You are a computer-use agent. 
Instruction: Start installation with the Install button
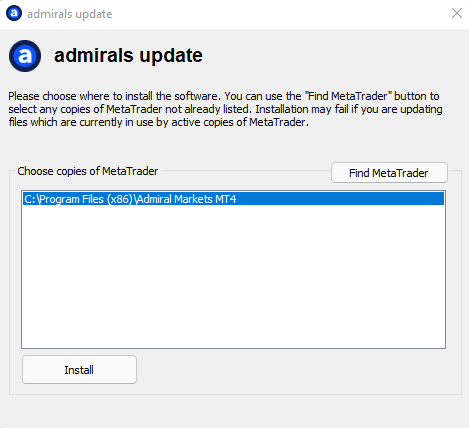click(x=79, y=370)
